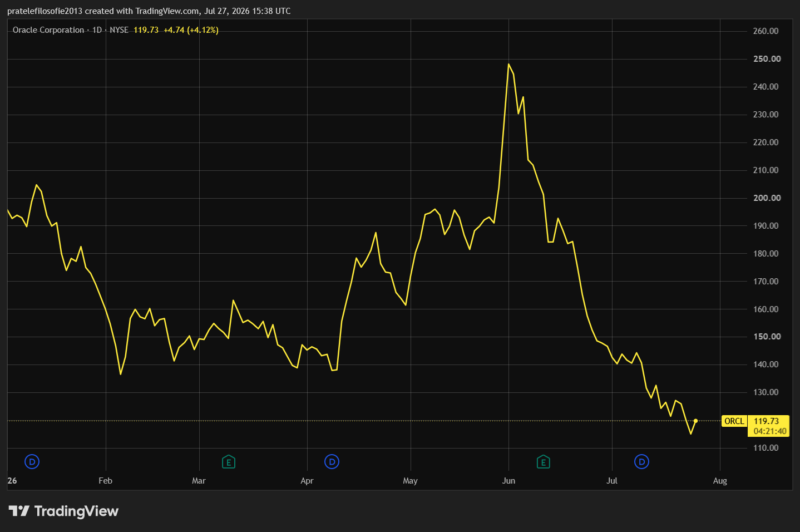Click the July dividend D marker
The height and width of the screenshot is (532, 800).
[x=641, y=461]
